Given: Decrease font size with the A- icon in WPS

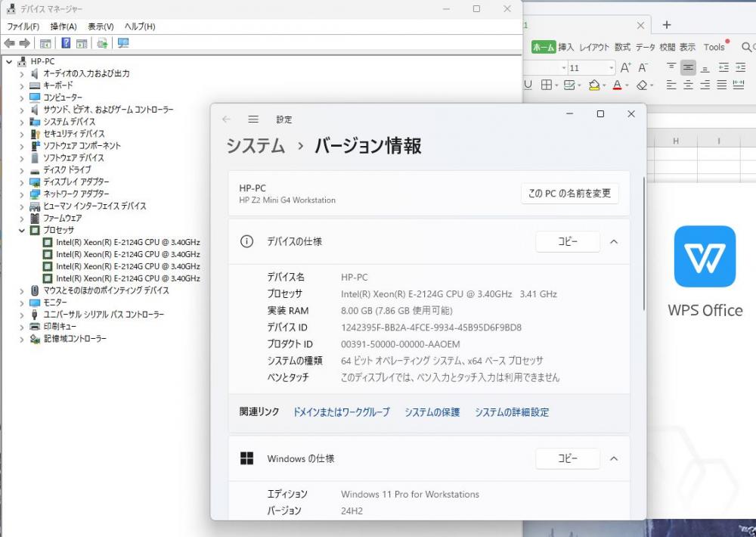Looking at the screenshot, I should coord(643,67).
